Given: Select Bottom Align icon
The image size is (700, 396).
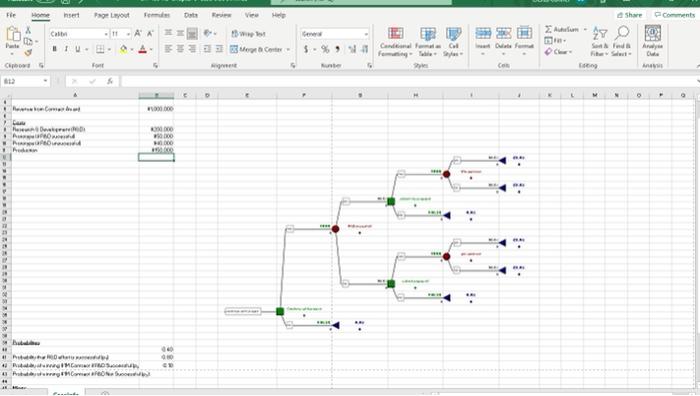Looking at the screenshot, I should coord(192,33).
